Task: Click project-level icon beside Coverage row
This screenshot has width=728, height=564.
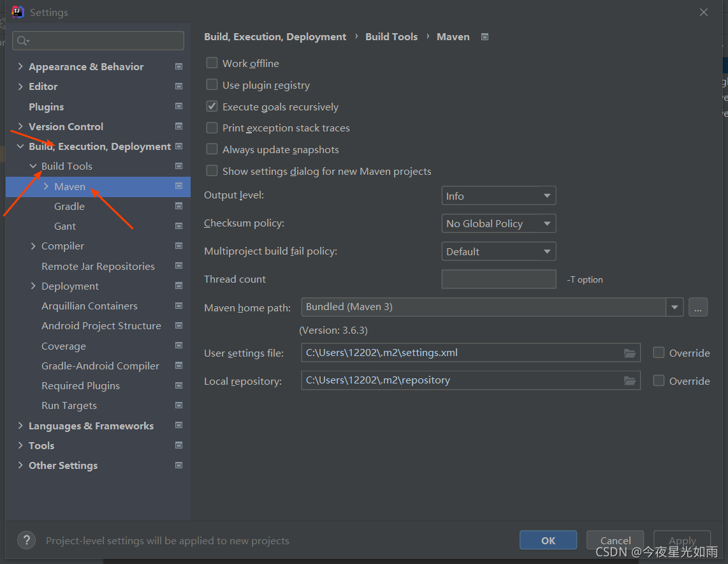Action: 178,345
